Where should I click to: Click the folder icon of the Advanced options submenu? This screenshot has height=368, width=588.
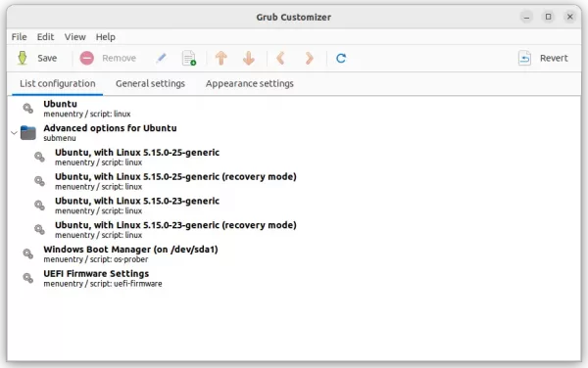click(x=28, y=132)
